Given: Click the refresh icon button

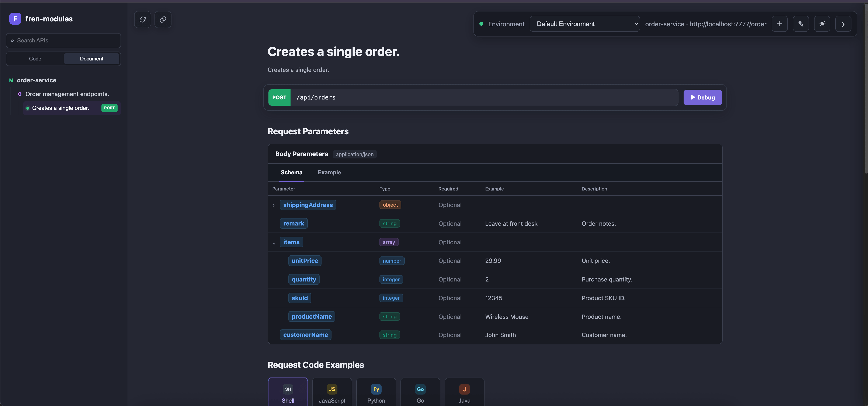Looking at the screenshot, I should 143,20.
